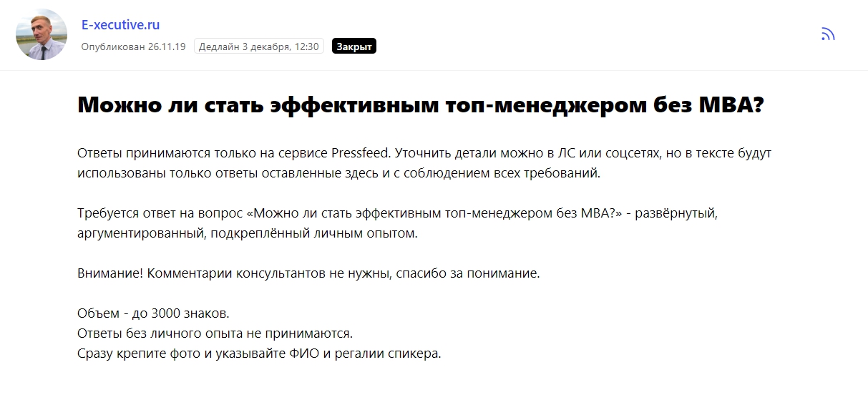Click the publication date 'Опубликован 26.11.19'
This screenshot has height=395, width=868.
(x=133, y=47)
